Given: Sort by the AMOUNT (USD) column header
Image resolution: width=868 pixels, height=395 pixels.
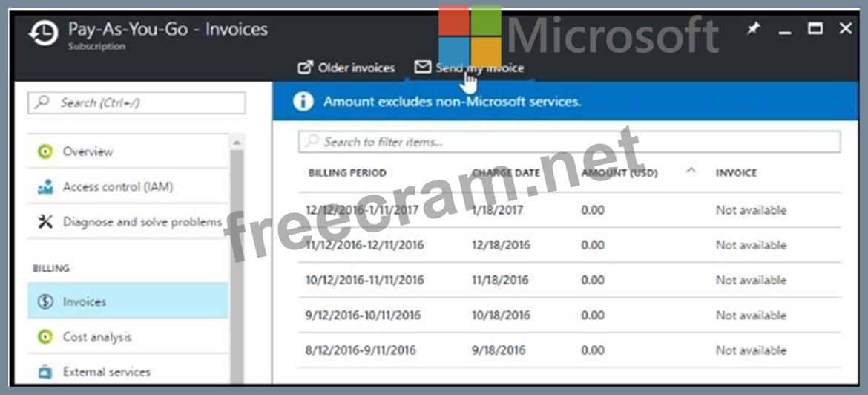Looking at the screenshot, I should (x=619, y=173).
